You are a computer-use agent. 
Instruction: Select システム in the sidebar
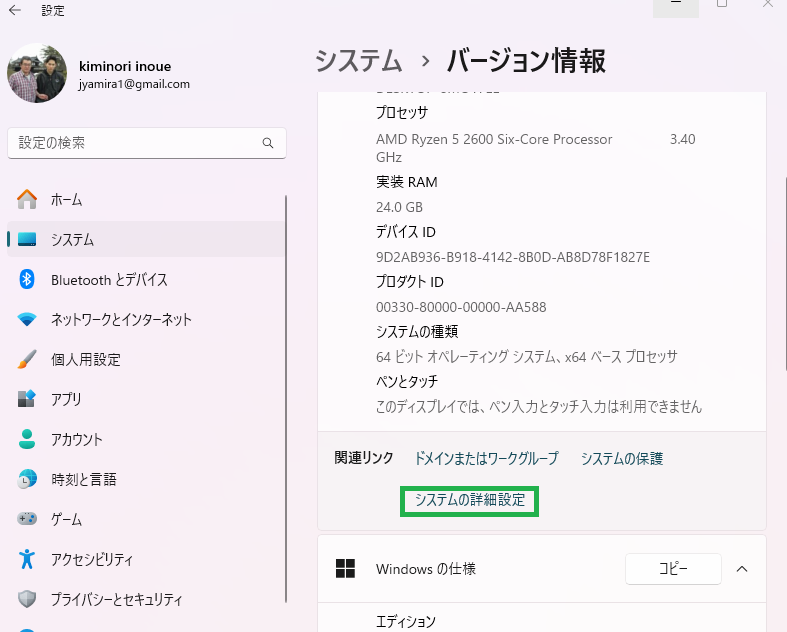147,239
